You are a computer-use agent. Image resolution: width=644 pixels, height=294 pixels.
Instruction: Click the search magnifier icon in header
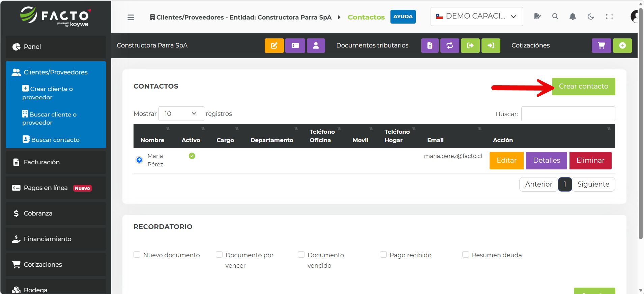[x=555, y=16]
